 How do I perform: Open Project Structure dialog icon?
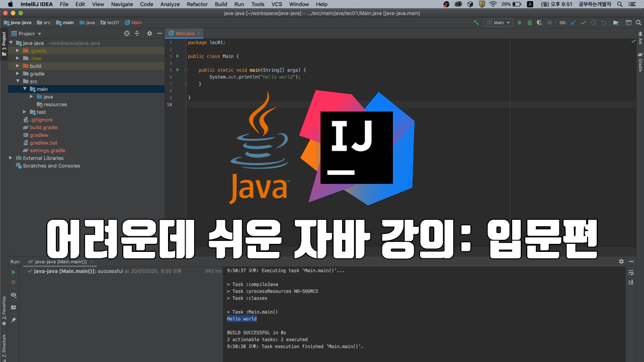click(616, 23)
